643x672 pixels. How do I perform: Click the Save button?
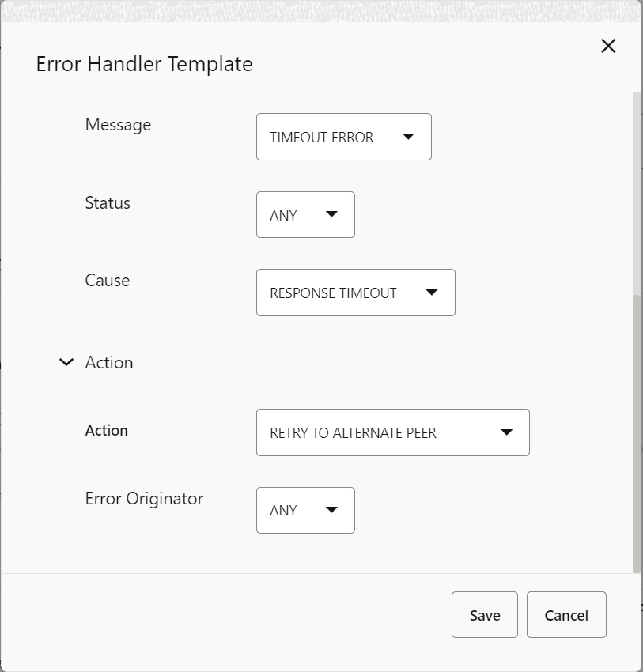484,614
